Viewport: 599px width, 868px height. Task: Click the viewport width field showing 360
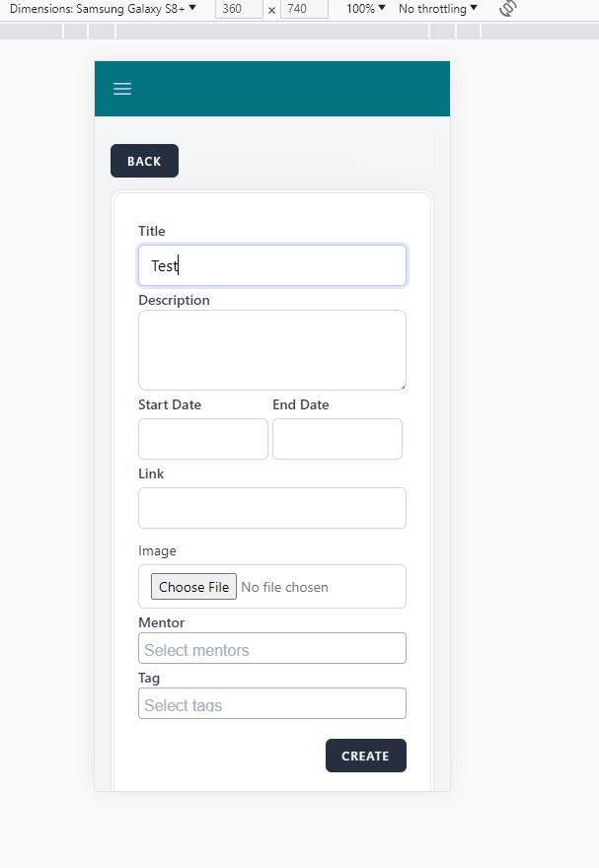(239, 9)
